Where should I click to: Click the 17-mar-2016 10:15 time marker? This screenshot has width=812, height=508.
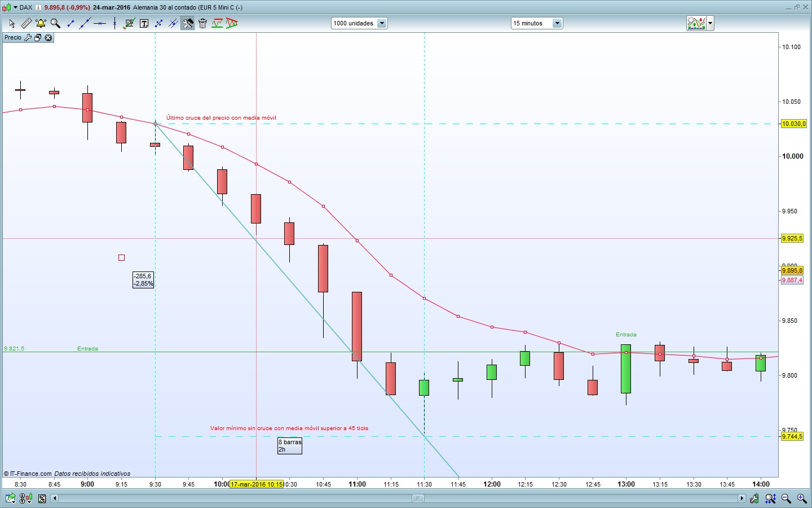pyautogui.click(x=257, y=484)
